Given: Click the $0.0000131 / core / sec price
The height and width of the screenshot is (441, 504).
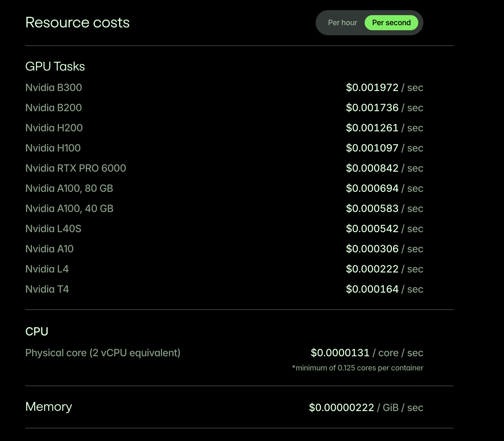Looking at the screenshot, I should [367, 353].
